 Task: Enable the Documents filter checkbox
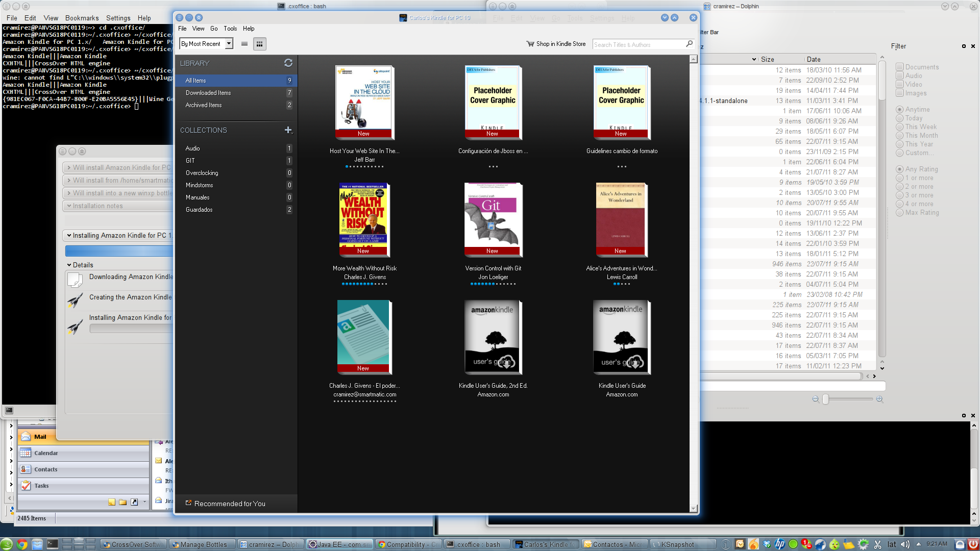[x=899, y=67]
